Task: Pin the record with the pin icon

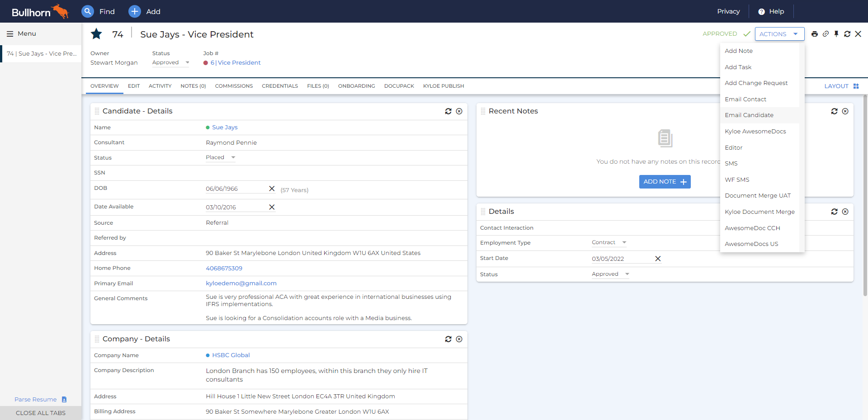Action: [836, 34]
